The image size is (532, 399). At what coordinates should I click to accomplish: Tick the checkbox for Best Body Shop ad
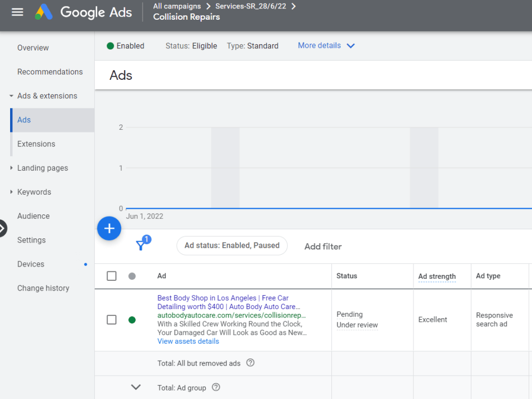coord(112,320)
